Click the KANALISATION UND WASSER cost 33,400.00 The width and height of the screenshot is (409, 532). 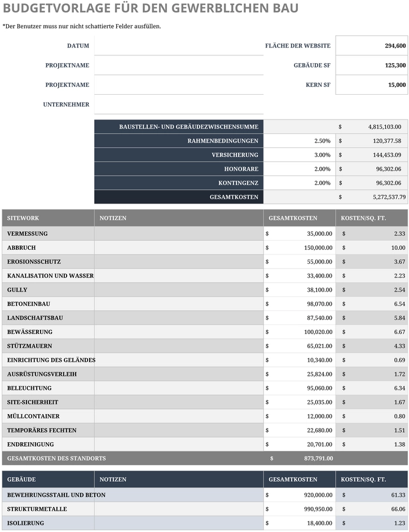pyautogui.click(x=300, y=276)
